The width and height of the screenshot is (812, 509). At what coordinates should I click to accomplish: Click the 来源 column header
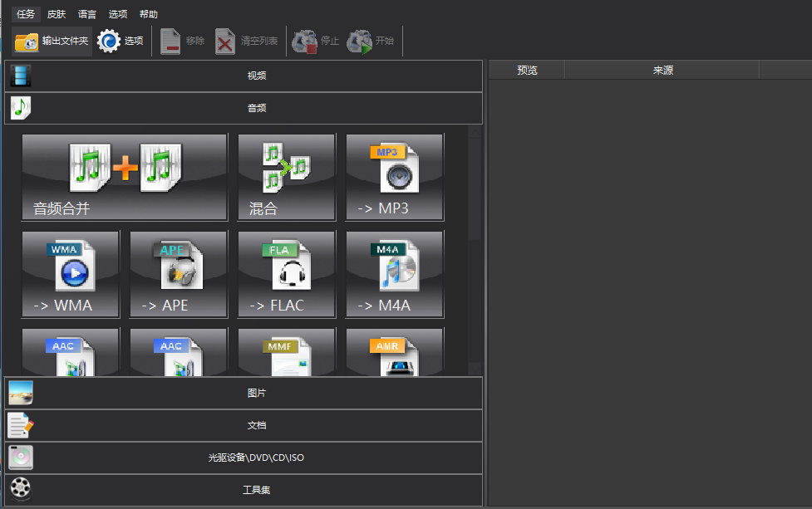662,71
